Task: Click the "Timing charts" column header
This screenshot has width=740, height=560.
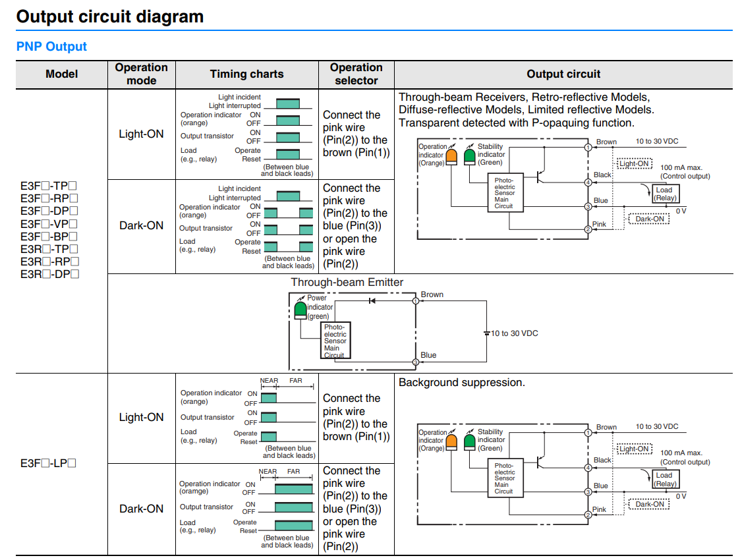Action: [x=247, y=74]
